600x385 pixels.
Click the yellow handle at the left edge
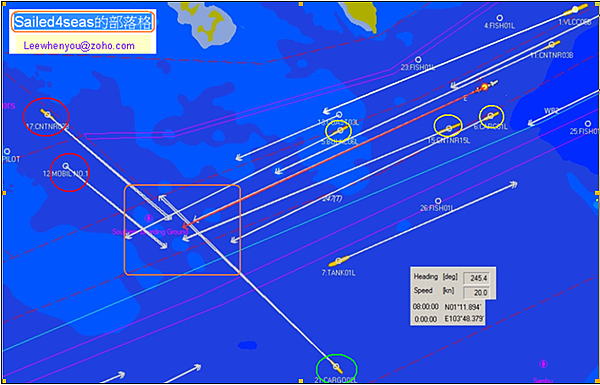point(4,193)
